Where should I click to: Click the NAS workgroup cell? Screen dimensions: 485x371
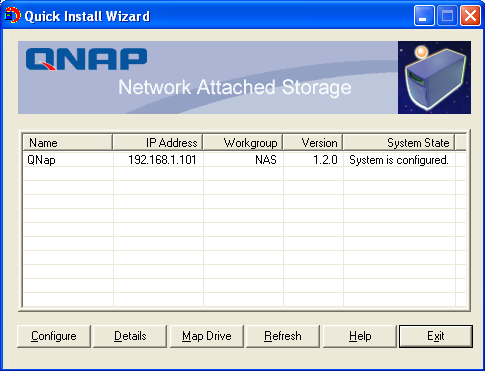click(243, 160)
